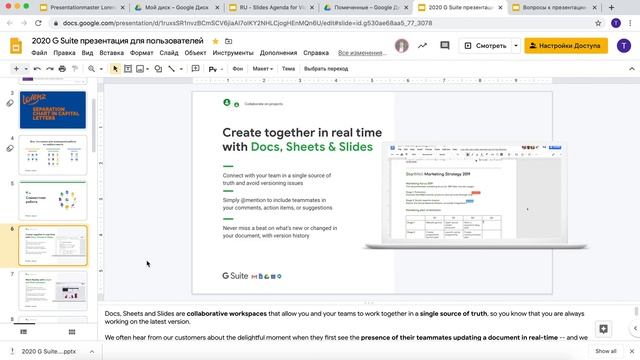Undo the last action
Viewport: 640px width, 360px height.
point(37,69)
